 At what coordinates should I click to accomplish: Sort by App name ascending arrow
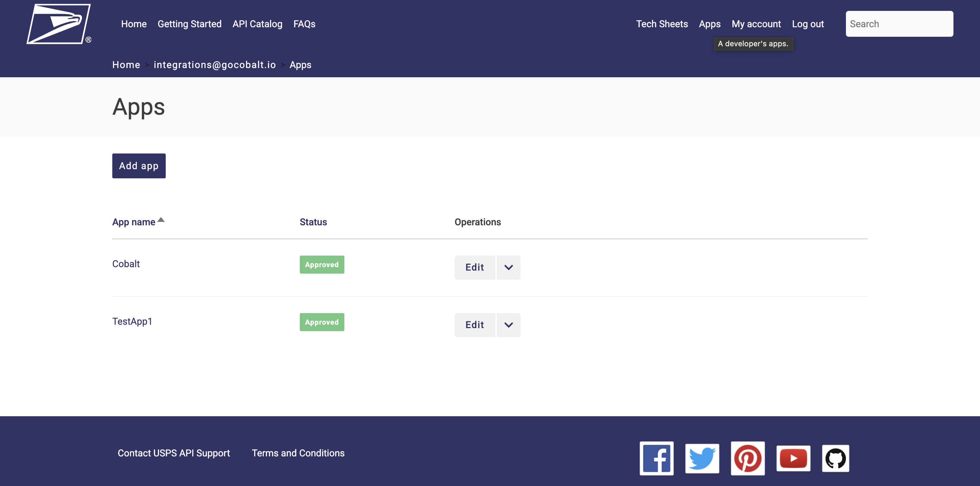(x=161, y=220)
